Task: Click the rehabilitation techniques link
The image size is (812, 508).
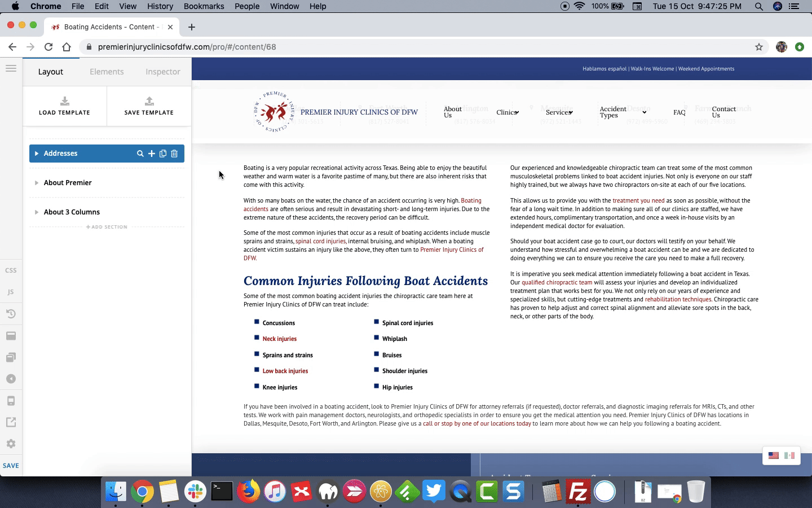Action: tap(678, 299)
